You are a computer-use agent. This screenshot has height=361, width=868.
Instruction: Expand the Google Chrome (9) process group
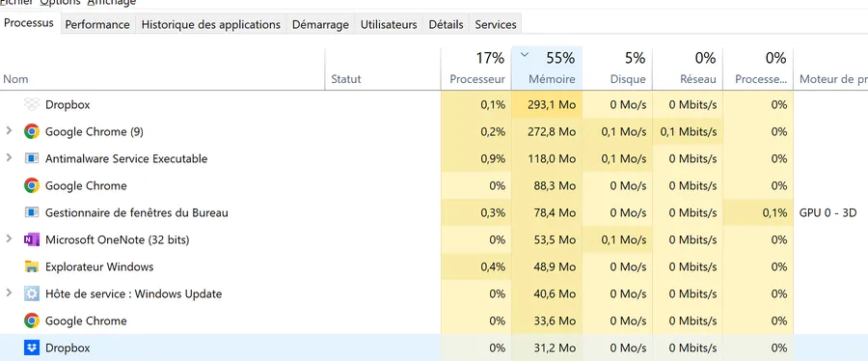click(9, 130)
